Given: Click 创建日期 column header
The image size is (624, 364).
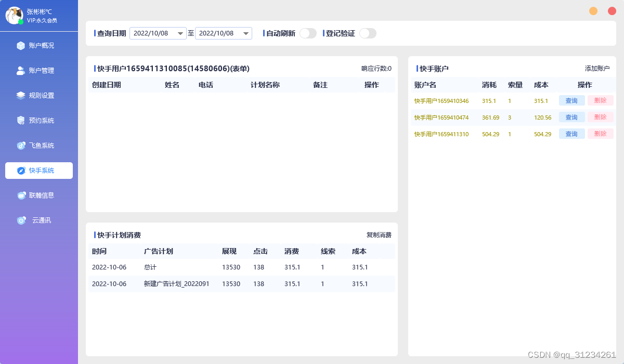Looking at the screenshot, I should [x=107, y=85].
